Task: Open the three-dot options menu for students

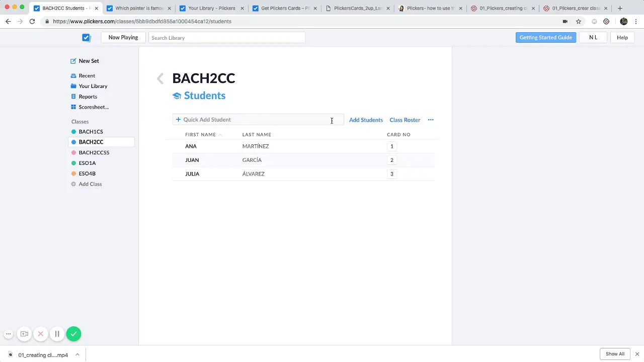Action: pos(431,120)
